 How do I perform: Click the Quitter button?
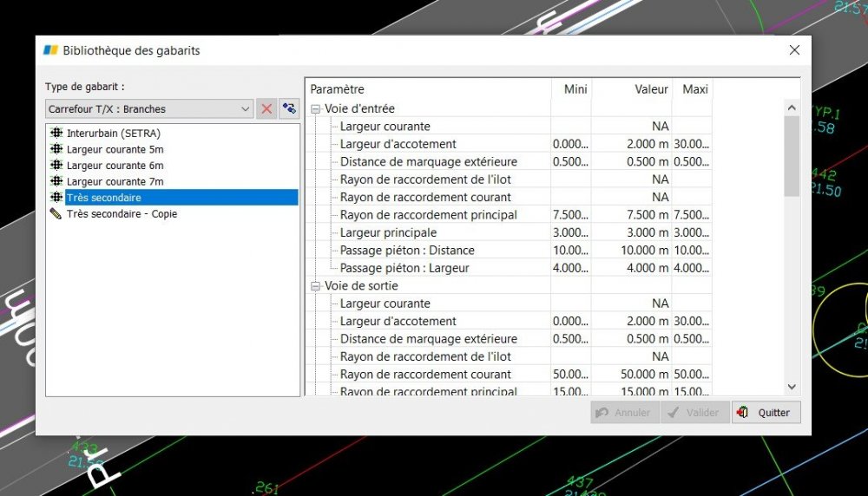766,413
